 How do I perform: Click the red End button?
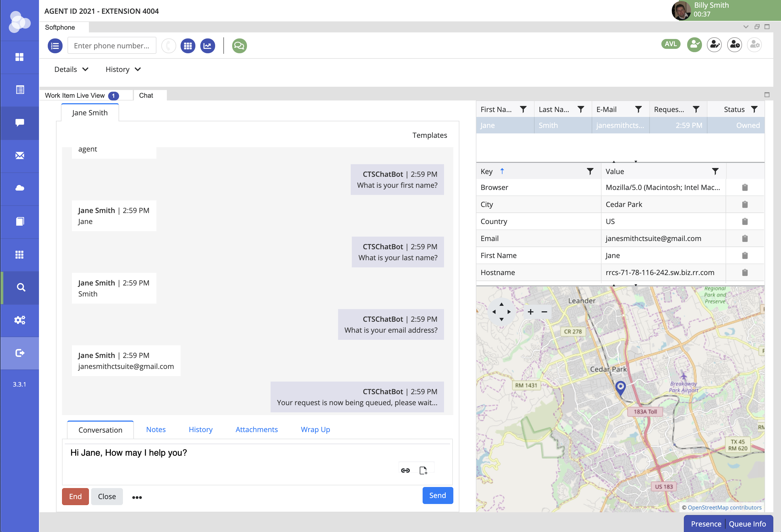click(x=75, y=496)
